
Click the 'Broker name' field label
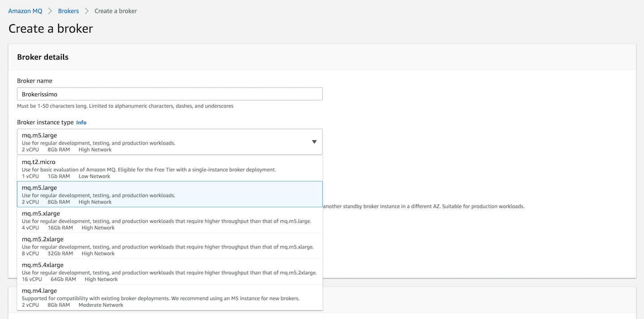pos(34,81)
